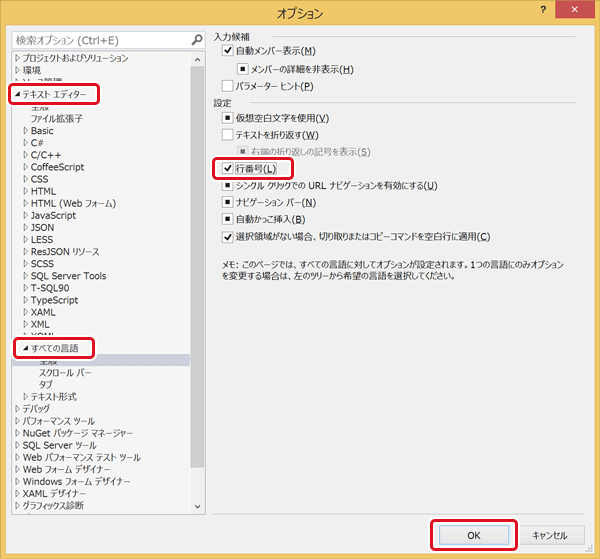Viewport: 600px width, 559px height.
Task: Collapse the すべての言語 node arrow
Action: (26, 348)
